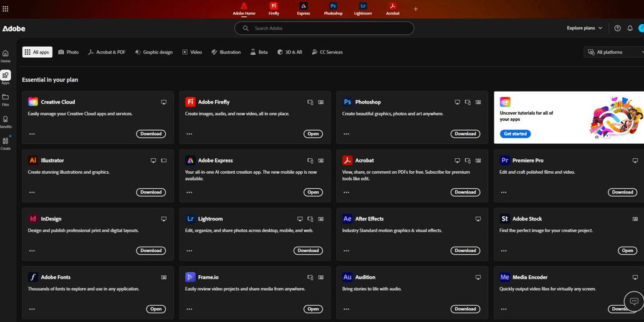The image size is (644, 322).
Task: Download Audition
Action: (x=465, y=309)
